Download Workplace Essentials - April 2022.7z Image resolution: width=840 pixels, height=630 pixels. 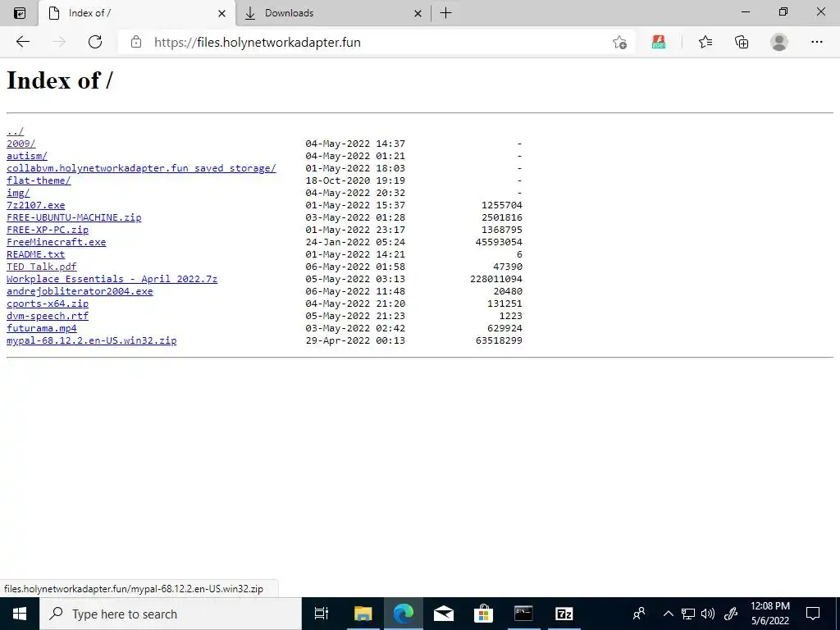(112, 279)
